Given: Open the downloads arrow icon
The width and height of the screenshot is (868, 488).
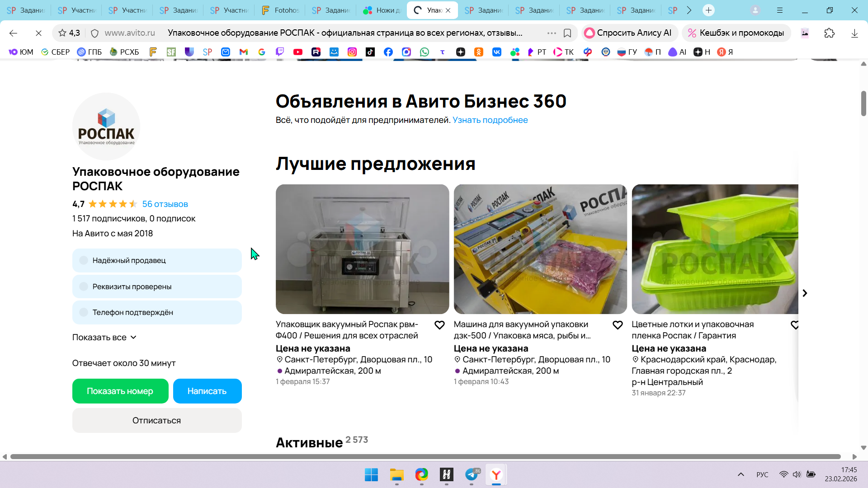Looking at the screenshot, I should point(854,33).
